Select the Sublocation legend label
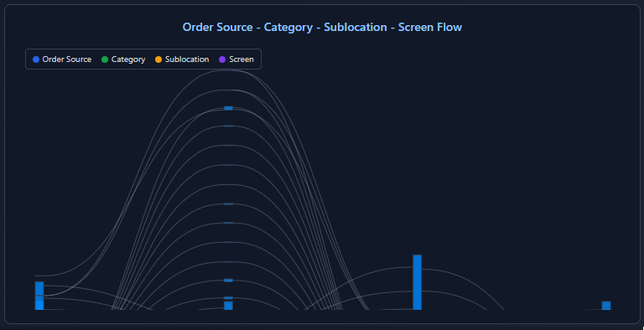 [187, 59]
